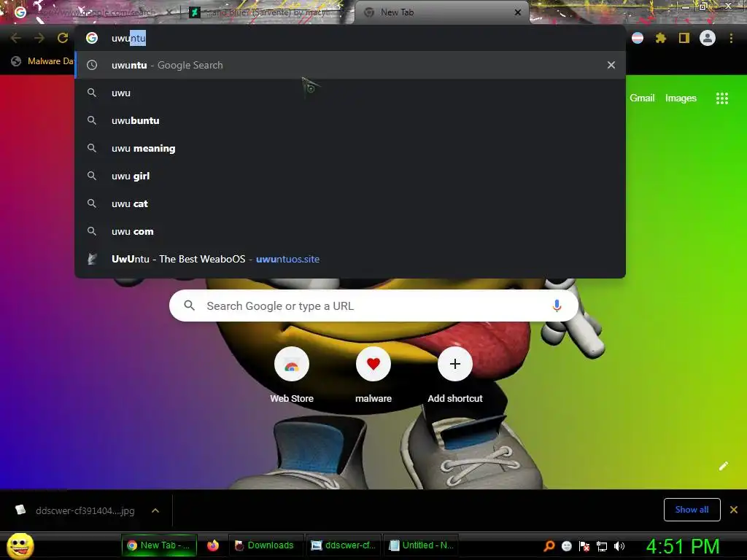Image resolution: width=747 pixels, height=560 pixels.
Task: Choose the 'uwubuntu' suggestion
Action: tap(350, 120)
